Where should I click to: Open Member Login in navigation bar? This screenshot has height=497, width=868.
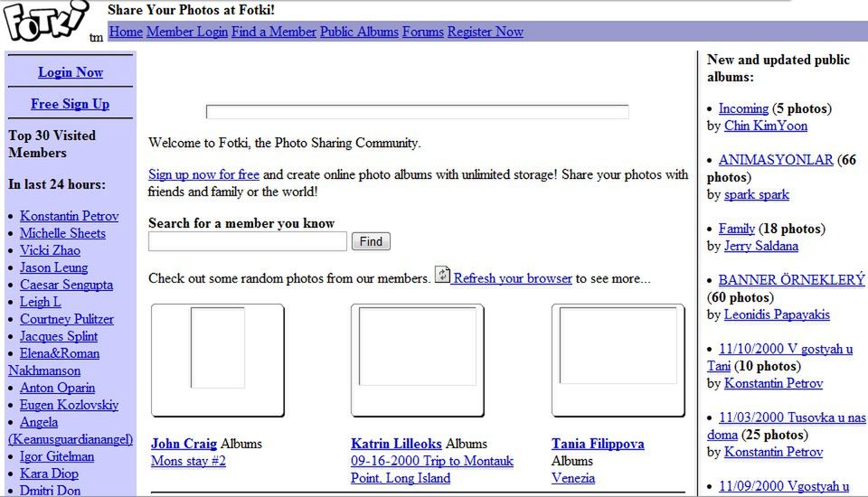tap(187, 32)
